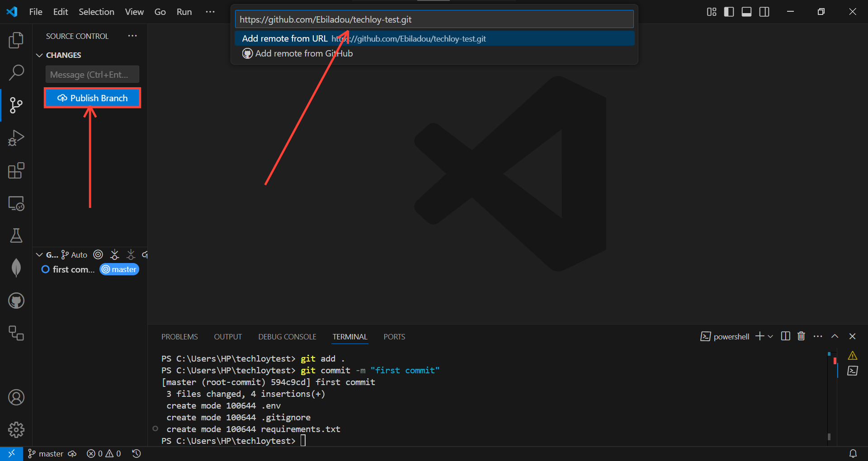
Task: Open the Extensions icon
Action: click(16, 171)
